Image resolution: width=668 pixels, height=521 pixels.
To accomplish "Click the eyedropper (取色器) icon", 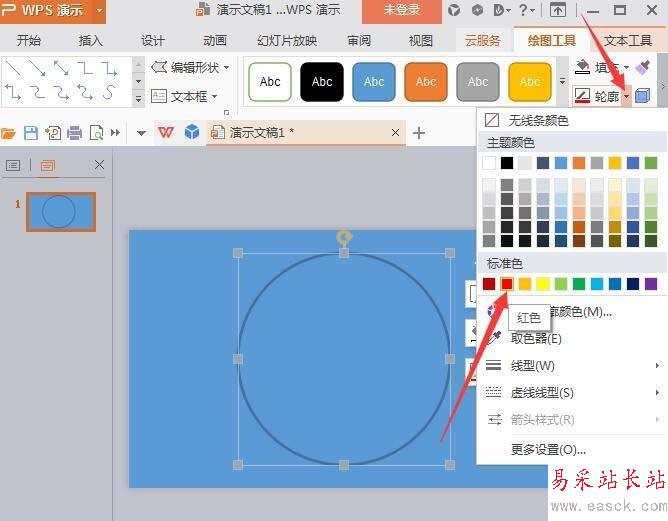I will 494,338.
